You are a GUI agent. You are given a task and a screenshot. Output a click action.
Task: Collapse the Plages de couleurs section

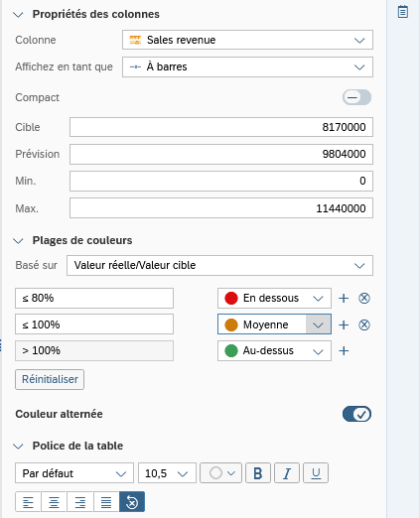[x=18, y=241]
